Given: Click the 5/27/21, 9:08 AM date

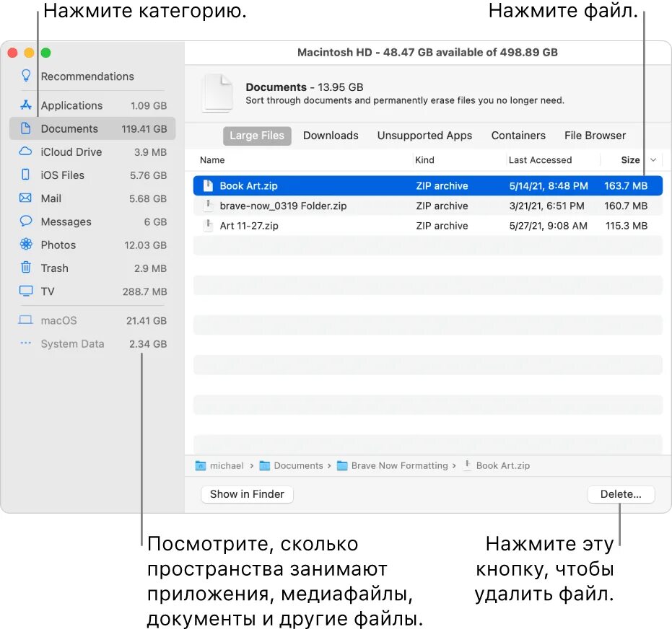Looking at the screenshot, I should tap(548, 226).
